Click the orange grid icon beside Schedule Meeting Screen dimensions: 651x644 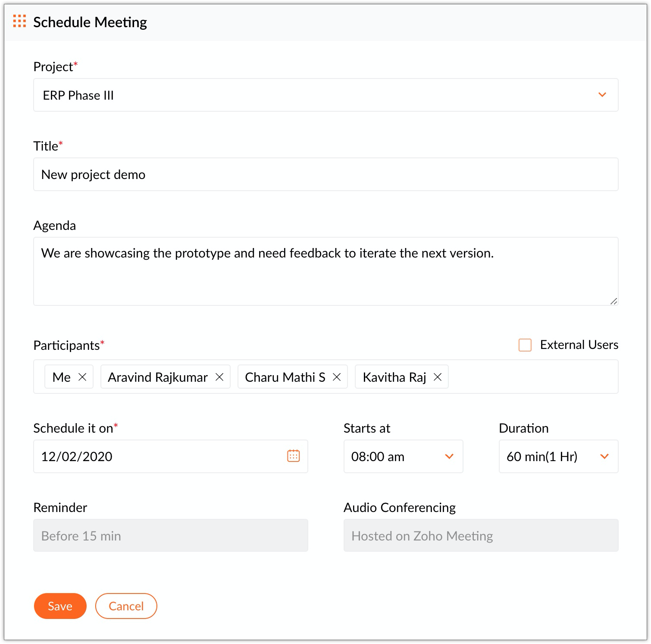(x=19, y=21)
